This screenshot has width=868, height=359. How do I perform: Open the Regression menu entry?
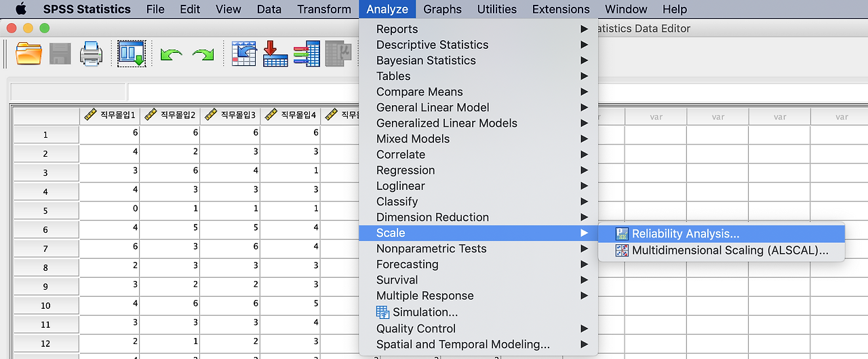478,170
